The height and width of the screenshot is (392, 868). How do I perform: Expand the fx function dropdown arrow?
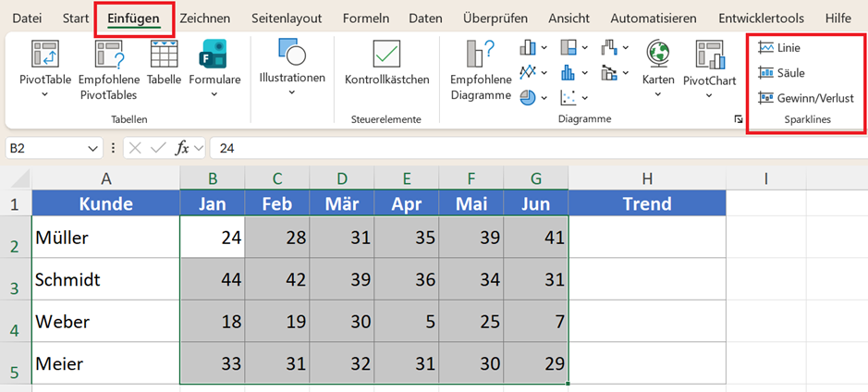pyautogui.click(x=198, y=148)
